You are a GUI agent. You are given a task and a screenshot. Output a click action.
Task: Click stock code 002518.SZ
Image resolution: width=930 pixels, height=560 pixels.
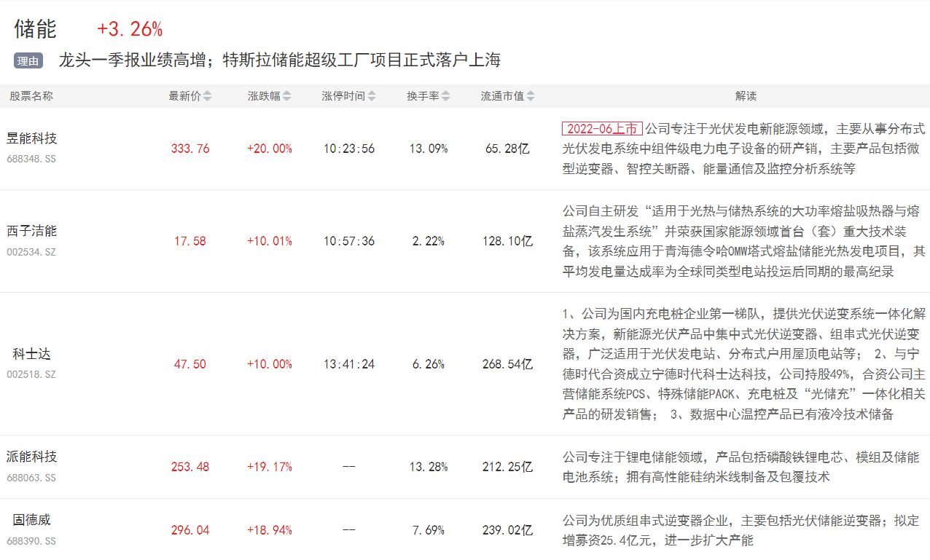coord(31,374)
